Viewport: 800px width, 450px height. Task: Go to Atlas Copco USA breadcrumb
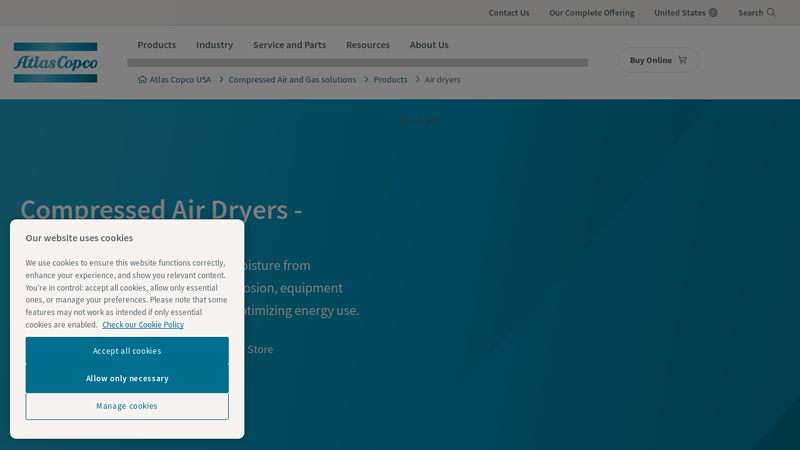(180, 80)
